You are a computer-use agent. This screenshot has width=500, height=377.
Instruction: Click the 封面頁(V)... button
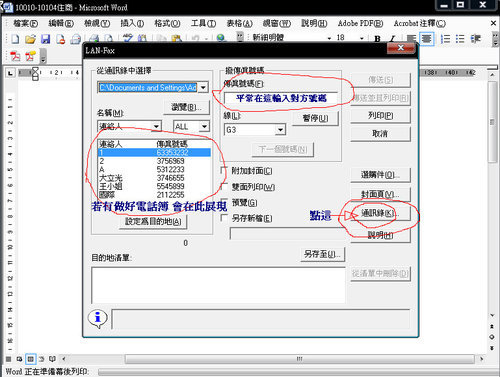(x=380, y=194)
